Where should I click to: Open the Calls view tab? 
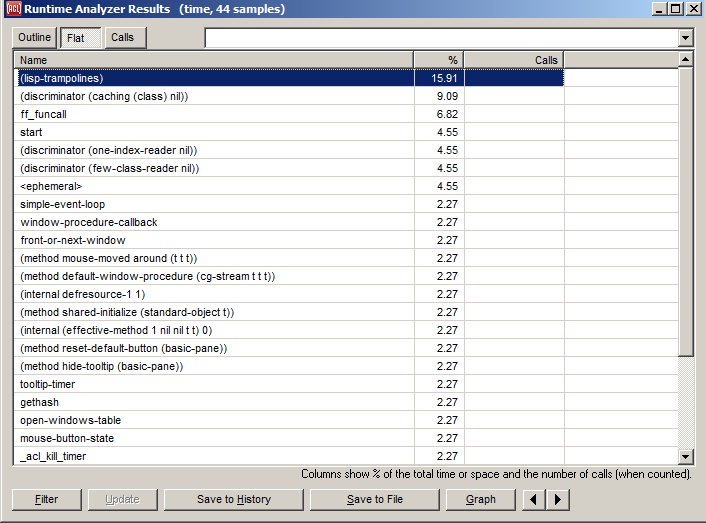click(122, 38)
